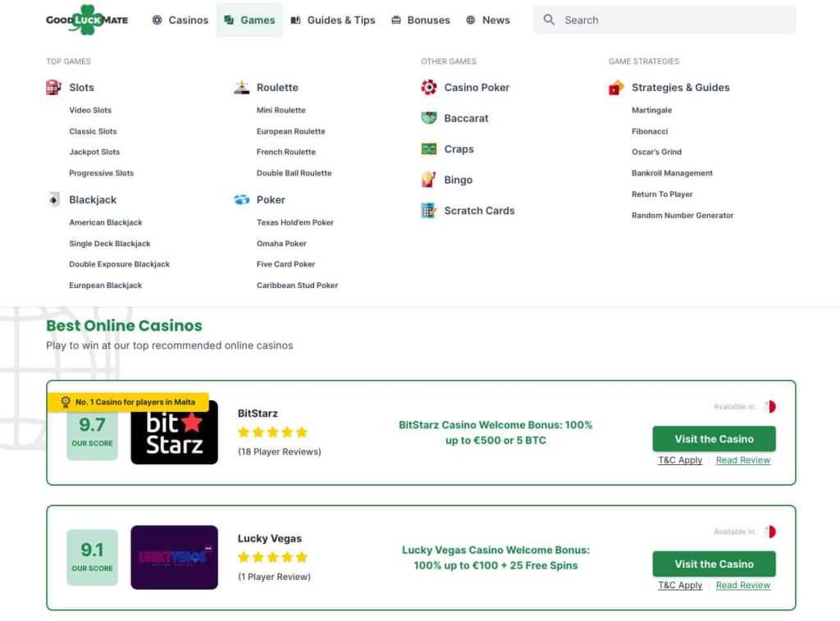Click BitStarz star rating
The height and width of the screenshot is (621, 840).
pyautogui.click(x=272, y=432)
